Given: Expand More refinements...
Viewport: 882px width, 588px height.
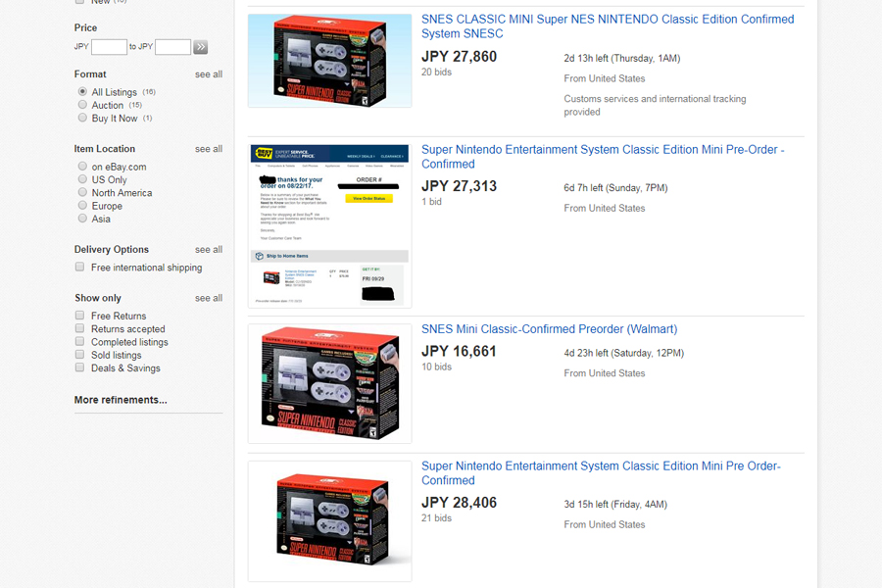Looking at the screenshot, I should click(x=121, y=400).
